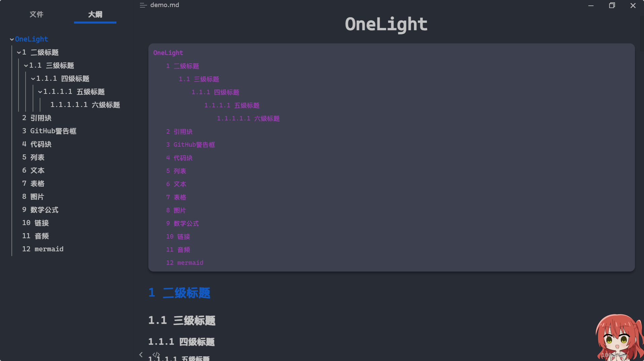Switch to the 文件 tab
This screenshot has width=644, height=361.
(x=36, y=14)
